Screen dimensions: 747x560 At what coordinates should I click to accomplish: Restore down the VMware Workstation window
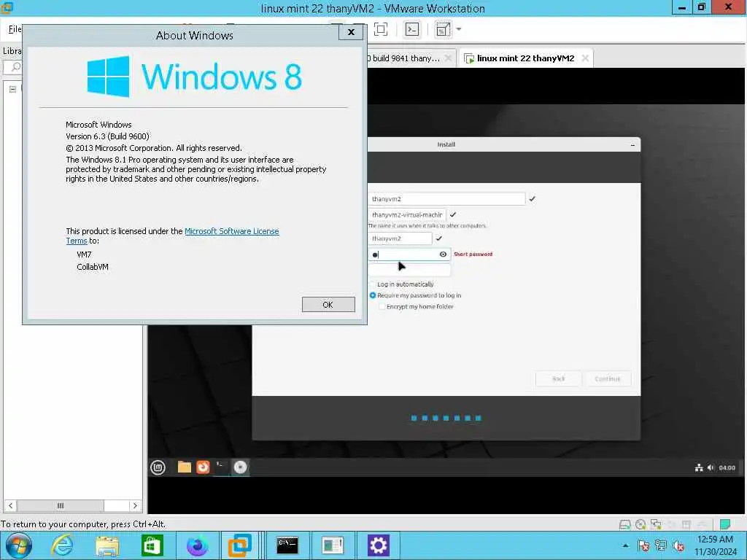pos(701,7)
